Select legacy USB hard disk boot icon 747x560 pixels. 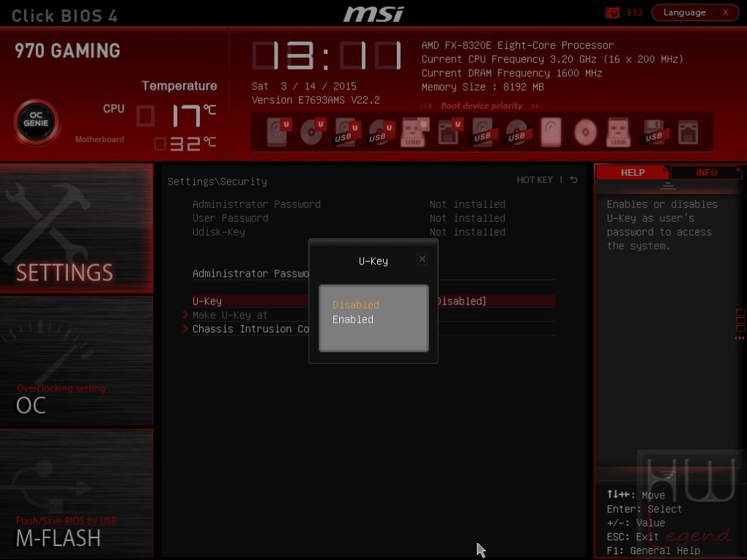483,132
